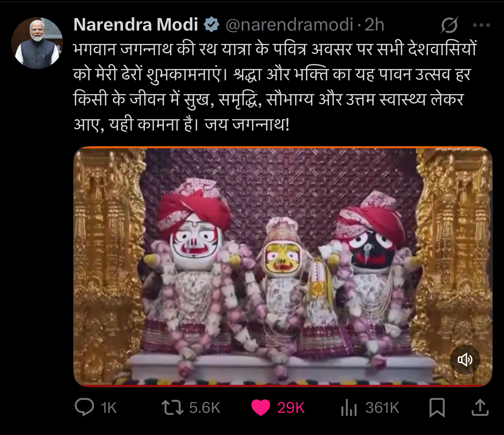The width and height of the screenshot is (504, 435).
Task: Click the 2h post timestamp
Action: [x=374, y=25]
